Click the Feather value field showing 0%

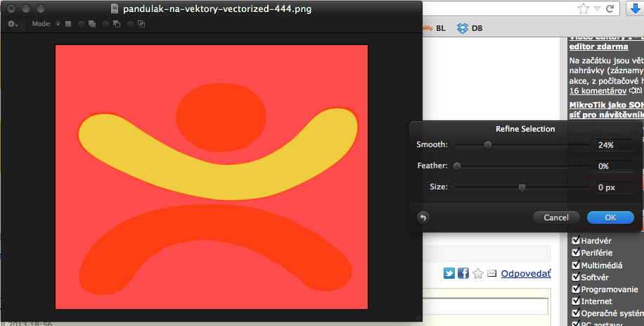point(614,166)
